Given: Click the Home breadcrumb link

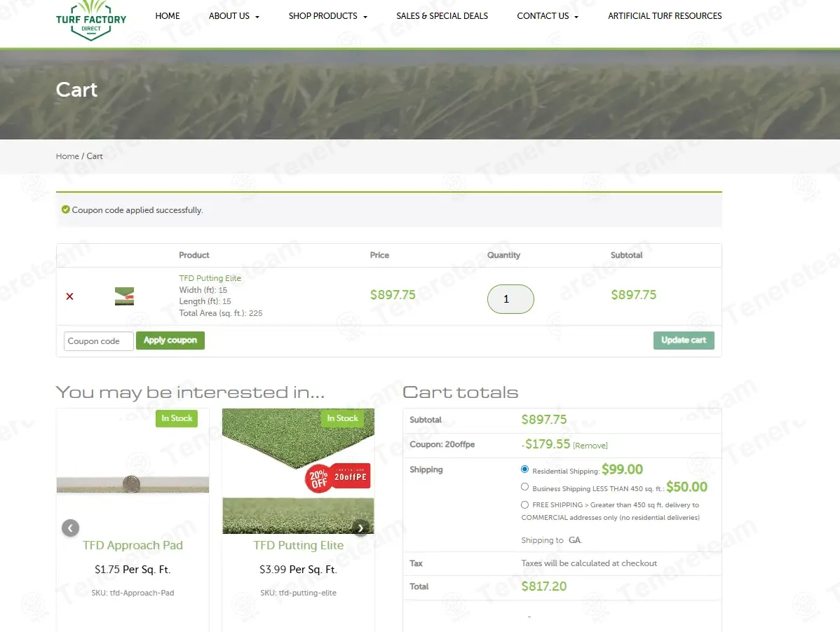Looking at the screenshot, I should [x=67, y=156].
